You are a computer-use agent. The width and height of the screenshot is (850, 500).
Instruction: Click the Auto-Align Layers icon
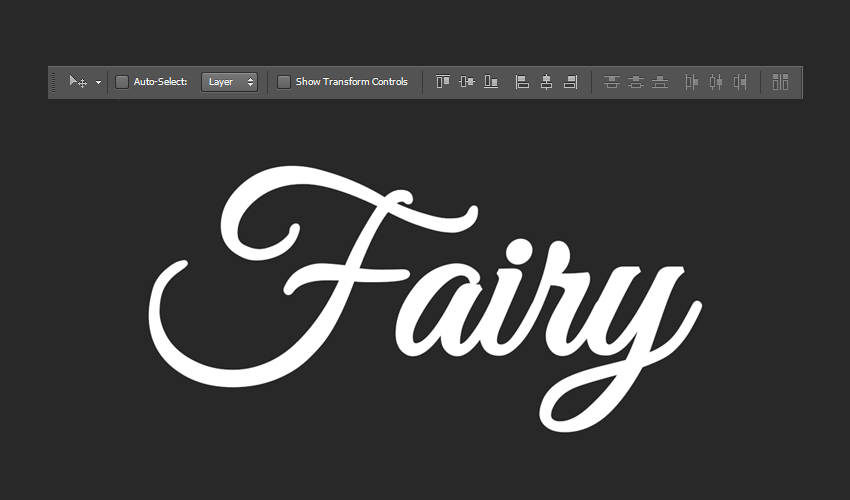pyautogui.click(x=780, y=82)
